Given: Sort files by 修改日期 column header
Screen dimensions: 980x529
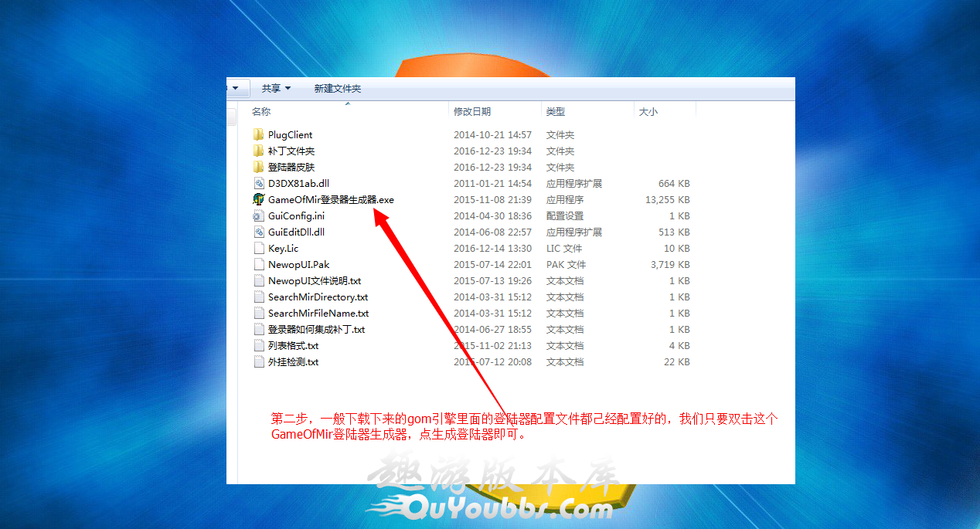Looking at the screenshot, I should pos(471,112).
